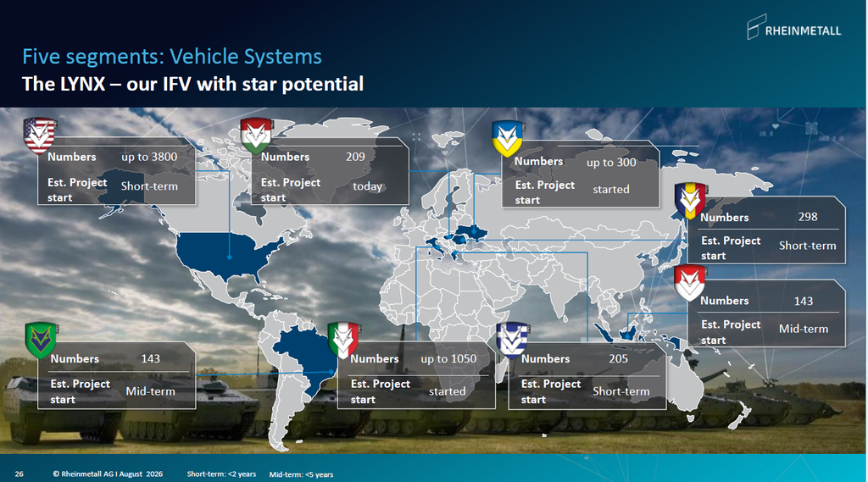Click the 'Numbers' label beside 298
The width and height of the screenshot is (868, 482).
[725, 218]
